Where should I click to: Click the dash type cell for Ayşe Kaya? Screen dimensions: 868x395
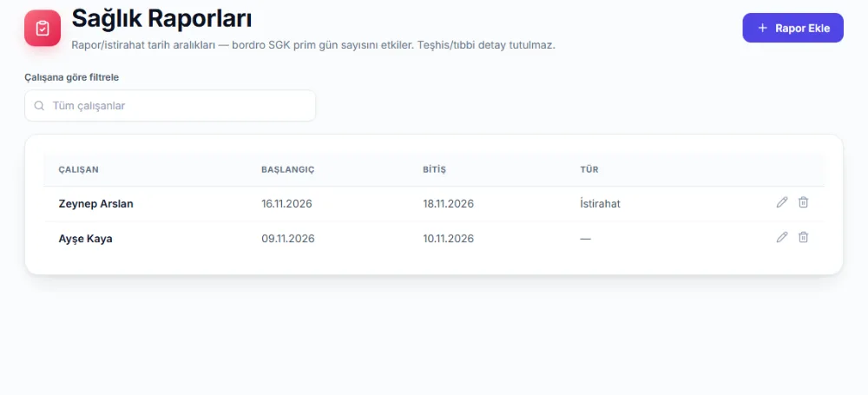586,239
